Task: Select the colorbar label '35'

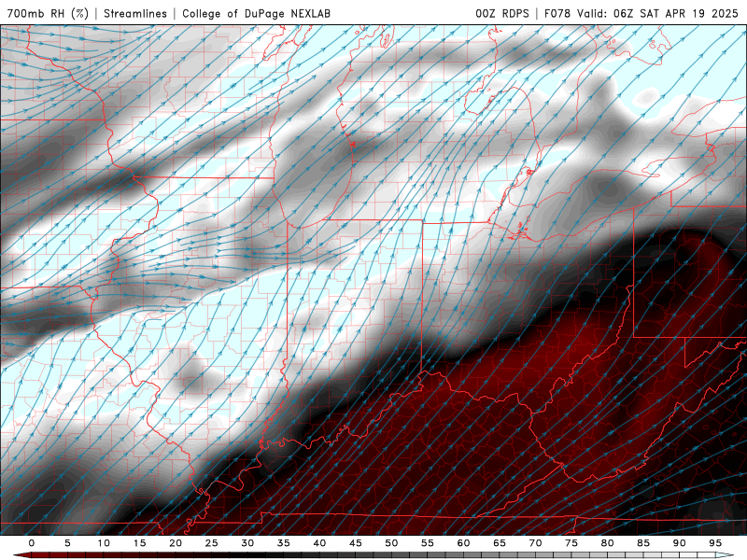Action: (284, 543)
